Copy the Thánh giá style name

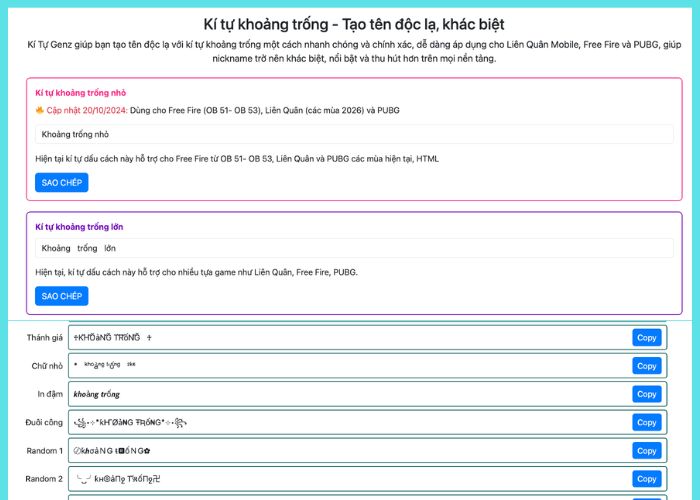(x=646, y=338)
